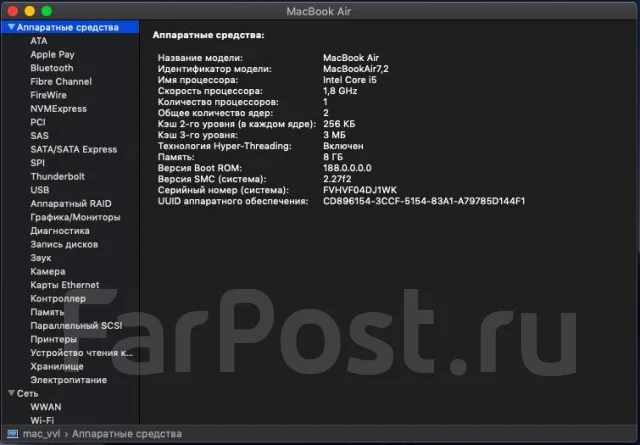This screenshot has width=640, height=445.
Task: Select SPI in the sidebar
Action: click(37, 162)
